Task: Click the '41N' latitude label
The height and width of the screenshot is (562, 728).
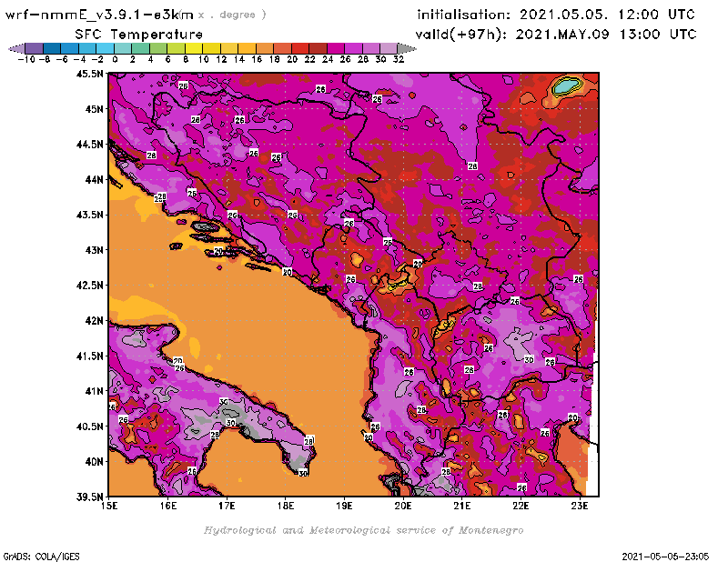Action: pyautogui.click(x=95, y=391)
